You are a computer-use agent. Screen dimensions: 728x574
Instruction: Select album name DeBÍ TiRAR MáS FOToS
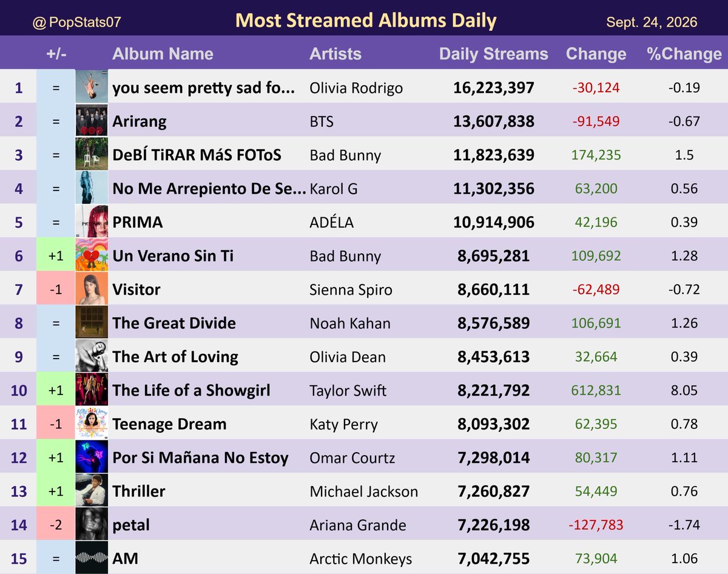click(x=197, y=155)
